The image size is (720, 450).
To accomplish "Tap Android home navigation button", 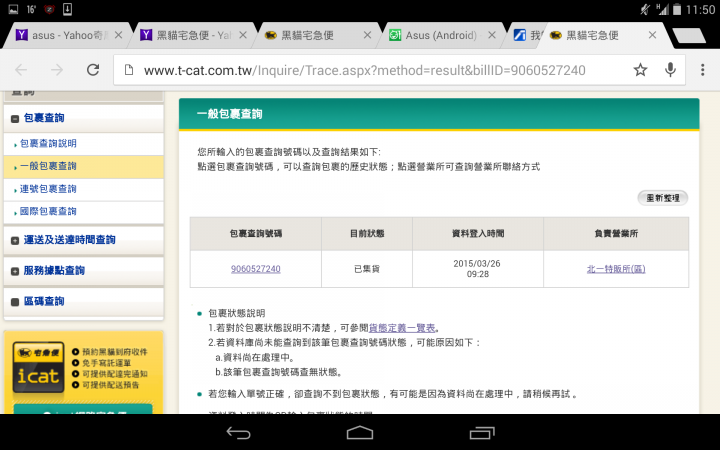I will [360, 433].
